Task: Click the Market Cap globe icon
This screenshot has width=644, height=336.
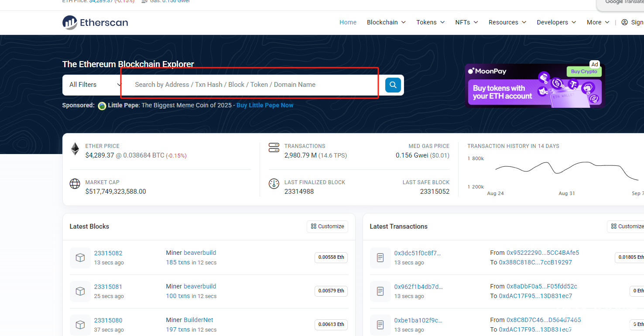Action: (75, 184)
